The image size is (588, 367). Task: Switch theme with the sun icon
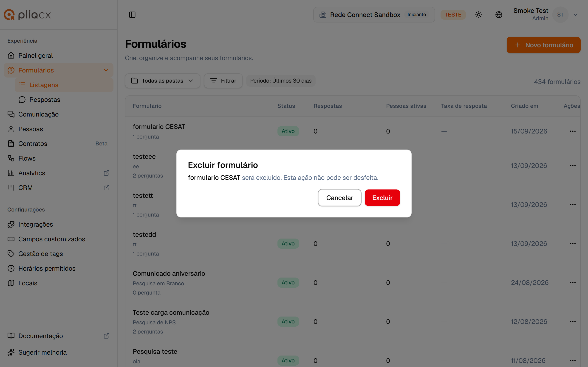coord(478,14)
